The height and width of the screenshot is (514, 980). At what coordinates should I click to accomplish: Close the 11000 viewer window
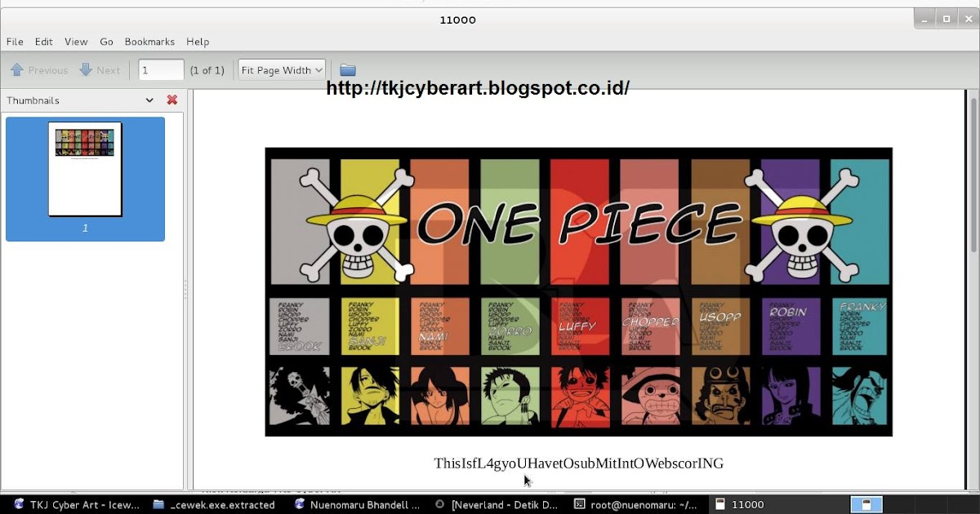click(968, 19)
